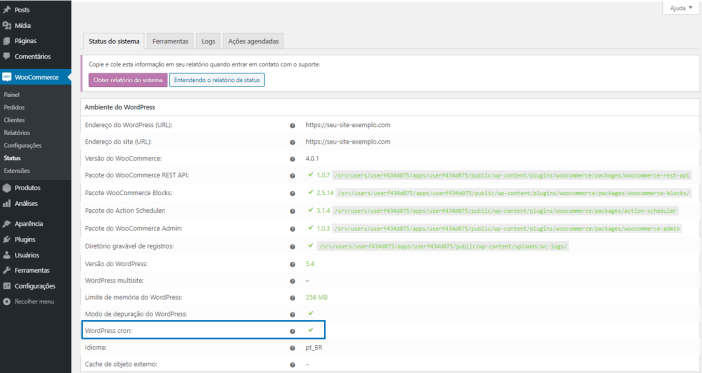702x373 pixels.
Task: Select the Status do sistema tab
Action: pos(114,41)
